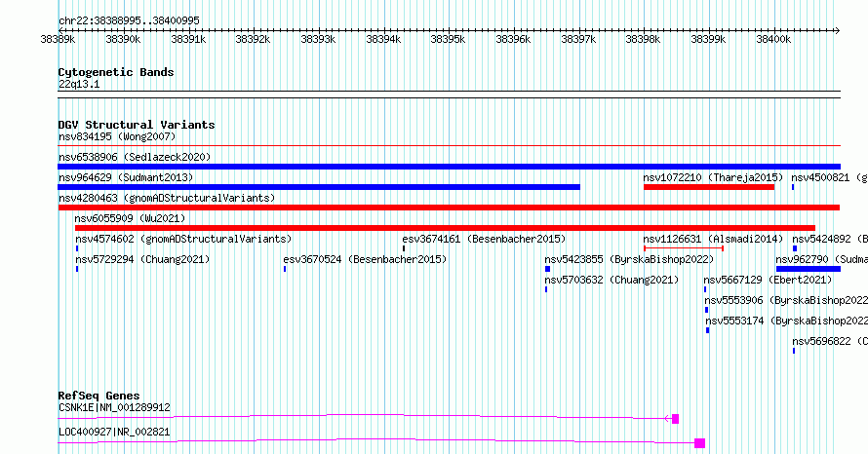Select the nsv6538906 (Sedlazeck2020) blue bar
Image resolution: width=868 pixels, height=454 pixels.
[449, 167]
